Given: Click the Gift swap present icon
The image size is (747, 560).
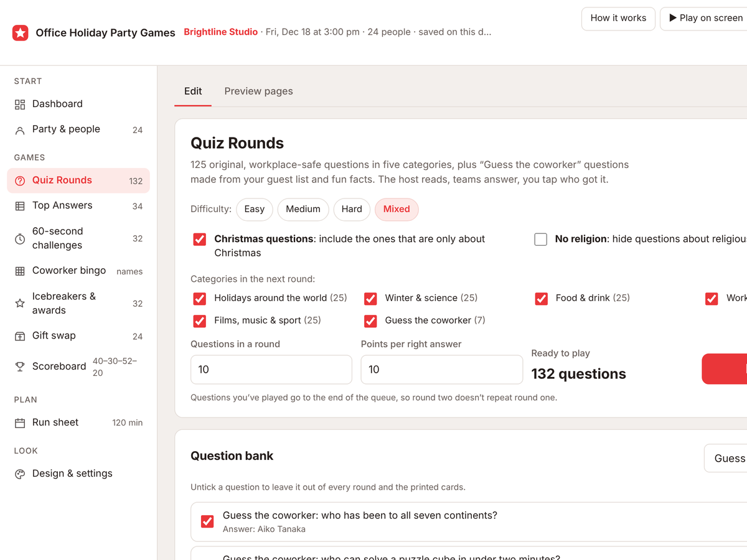Looking at the screenshot, I should pos(20,336).
